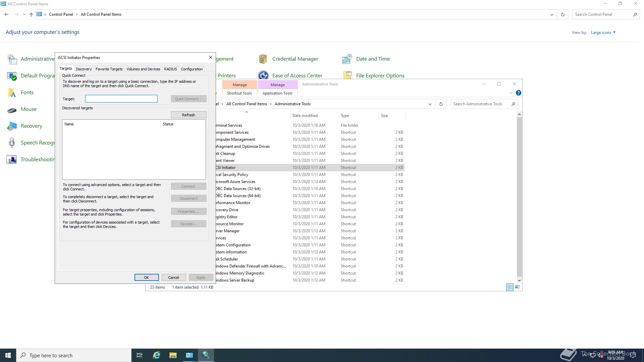Open Application Tools ribbon tab
Image resolution: width=644 pixels, height=362 pixels.
pyautogui.click(x=277, y=93)
